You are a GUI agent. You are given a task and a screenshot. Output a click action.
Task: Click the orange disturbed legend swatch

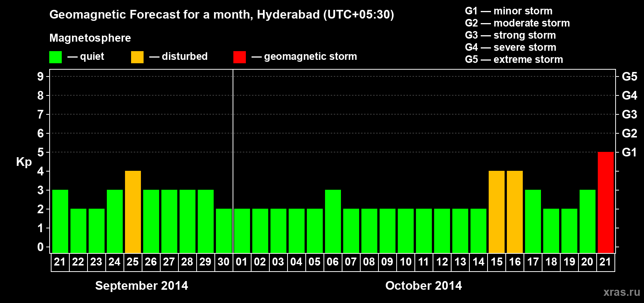(x=137, y=57)
